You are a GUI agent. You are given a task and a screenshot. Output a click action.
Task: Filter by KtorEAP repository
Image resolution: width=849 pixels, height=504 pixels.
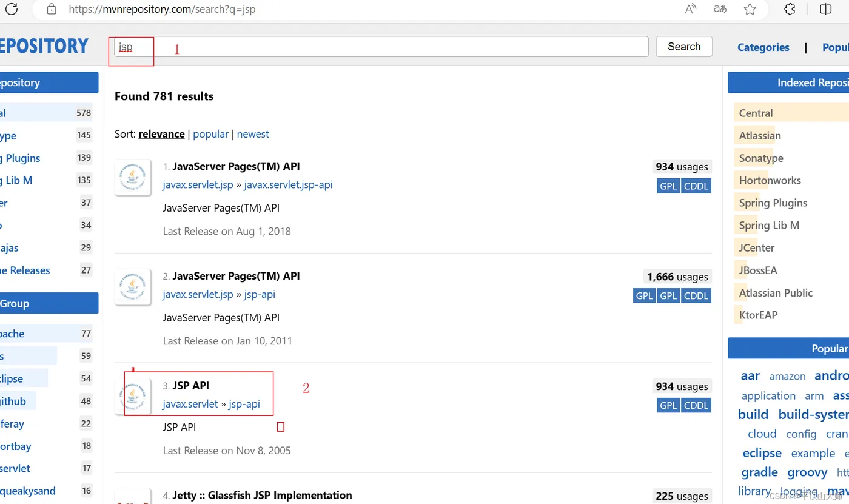coord(758,315)
